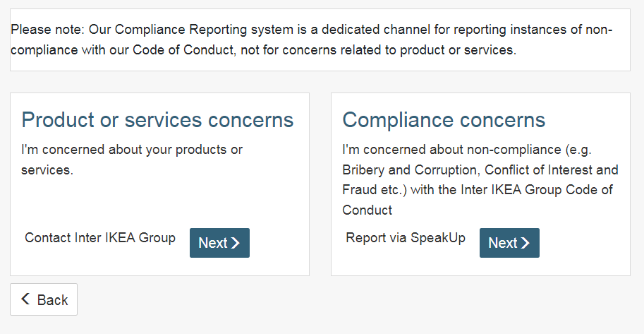Click the "Report via SpeakUp" label
This screenshot has height=334, width=644.
tap(406, 238)
